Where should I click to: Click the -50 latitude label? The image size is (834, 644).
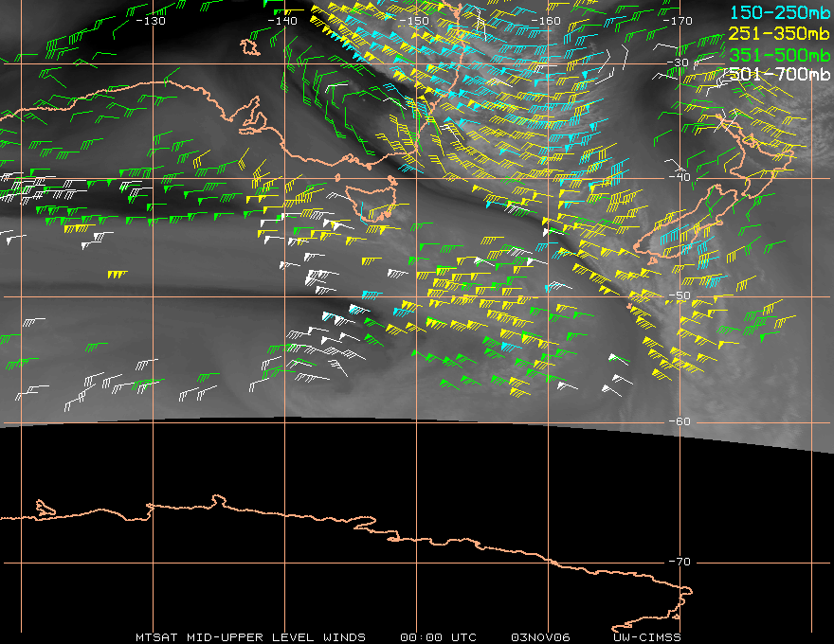[x=680, y=296]
